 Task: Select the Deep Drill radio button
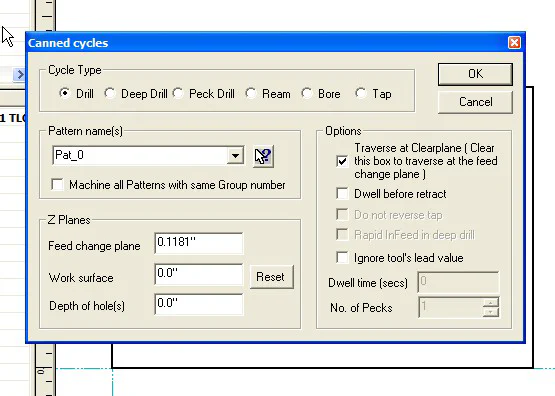point(110,93)
